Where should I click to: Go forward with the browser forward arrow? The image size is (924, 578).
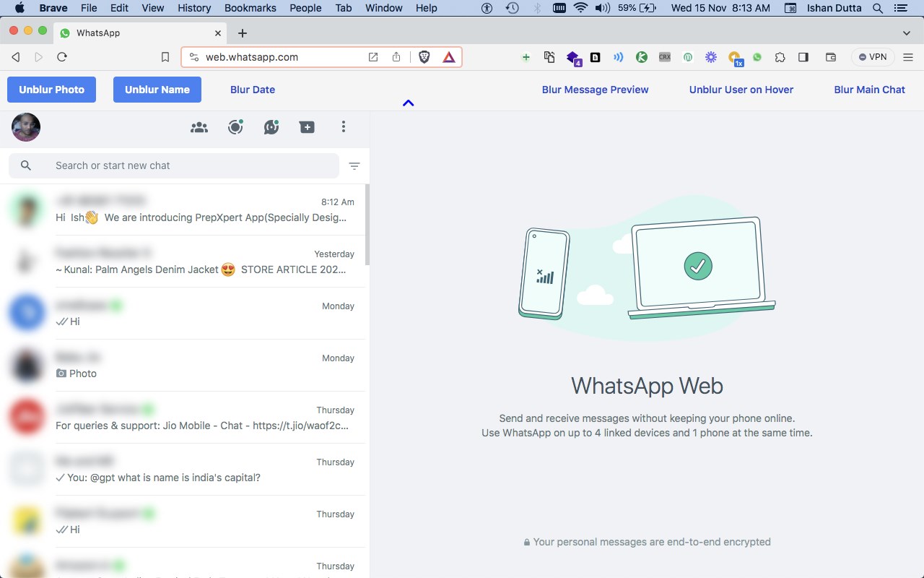coord(39,57)
